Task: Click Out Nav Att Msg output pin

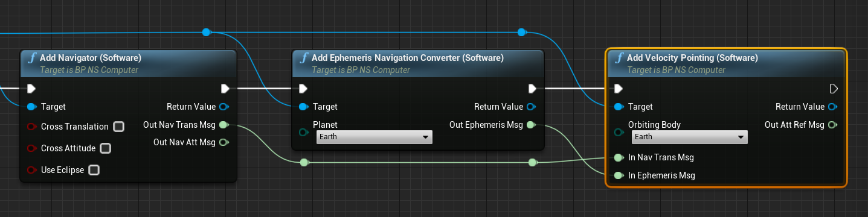Action: [x=223, y=142]
